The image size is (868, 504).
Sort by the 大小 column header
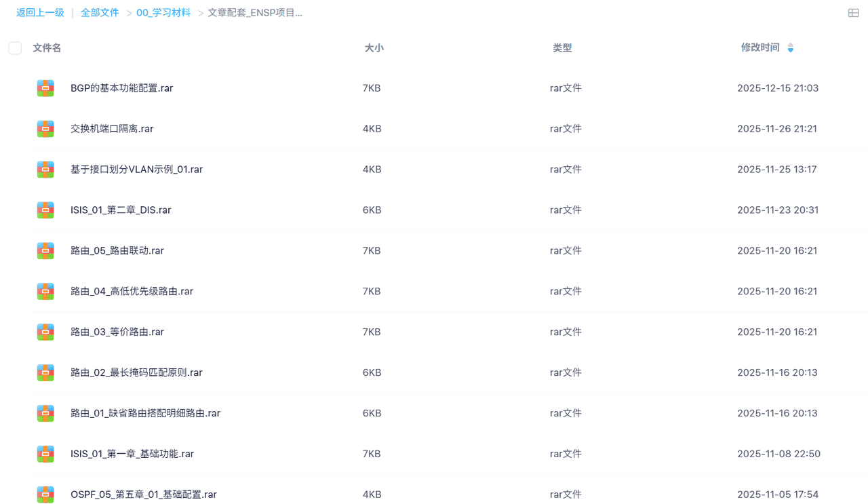374,48
